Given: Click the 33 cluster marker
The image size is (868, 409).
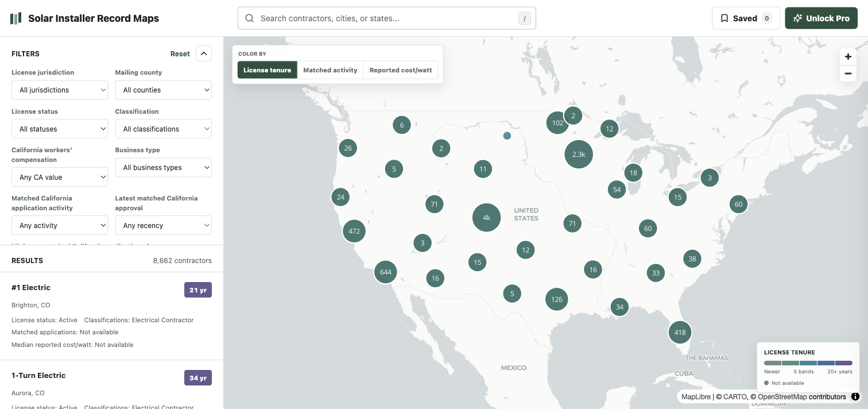Looking at the screenshot, I should 656,273.
